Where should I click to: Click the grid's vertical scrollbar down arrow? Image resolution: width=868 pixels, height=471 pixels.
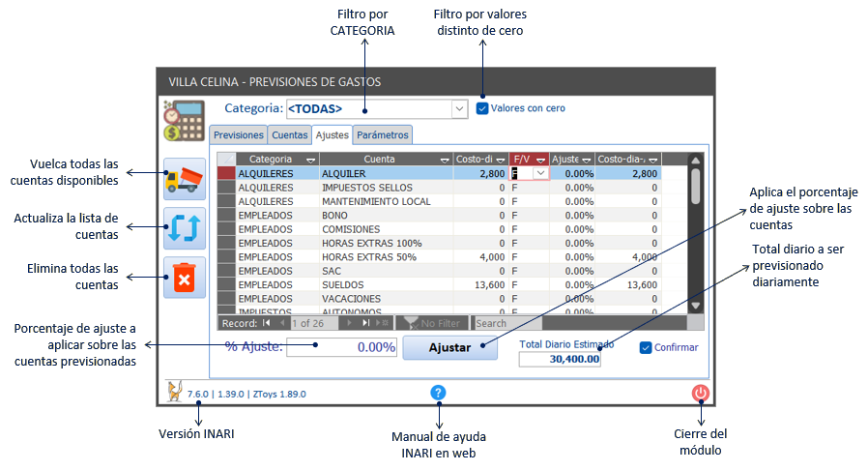(694, 305)
